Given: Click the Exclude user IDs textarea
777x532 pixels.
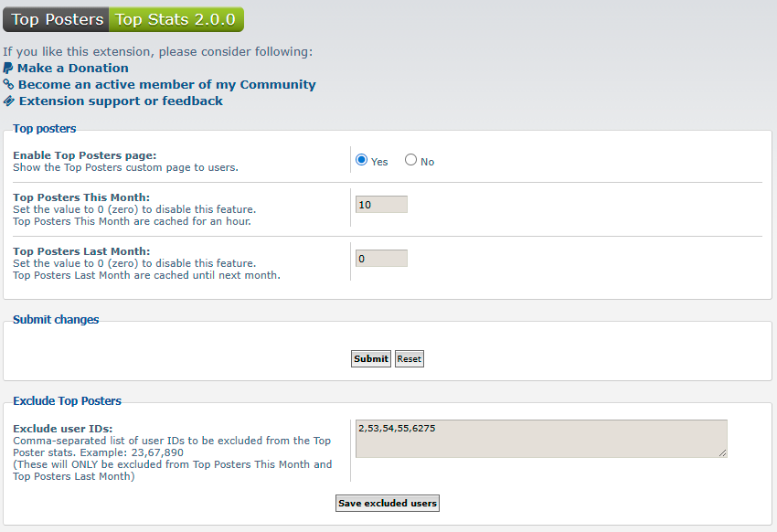Looking at the screenshot, I should 541,439.
